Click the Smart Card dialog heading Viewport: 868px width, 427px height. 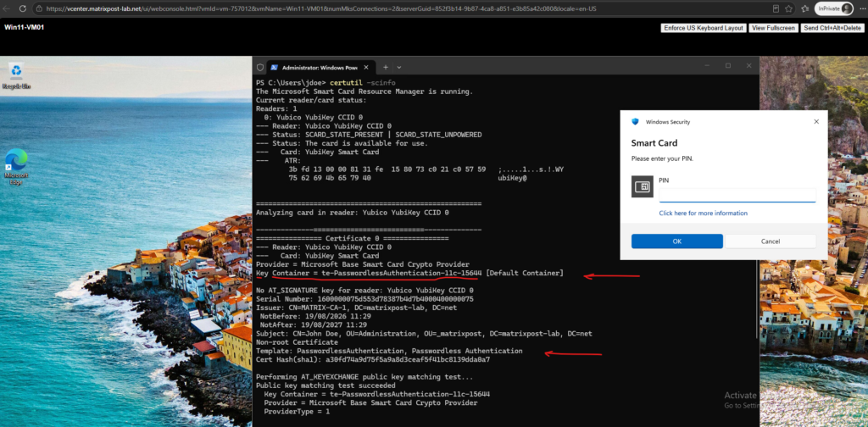[x=654, y=143]
